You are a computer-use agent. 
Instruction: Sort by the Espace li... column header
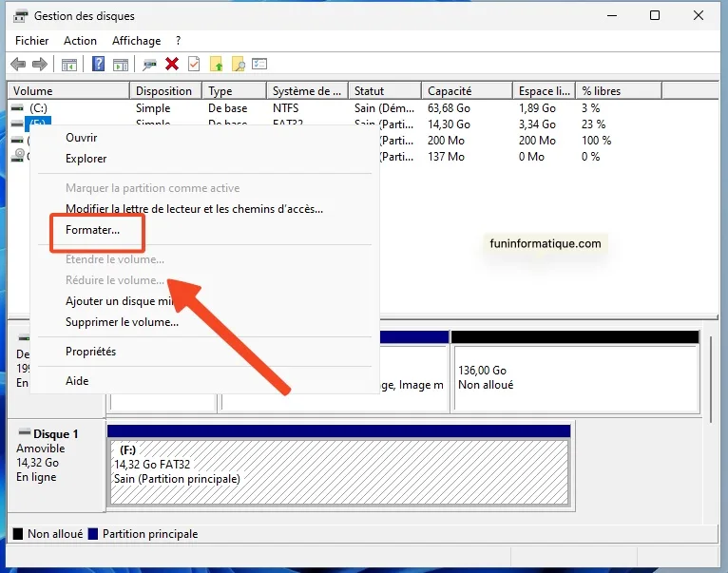pos(545,91)
